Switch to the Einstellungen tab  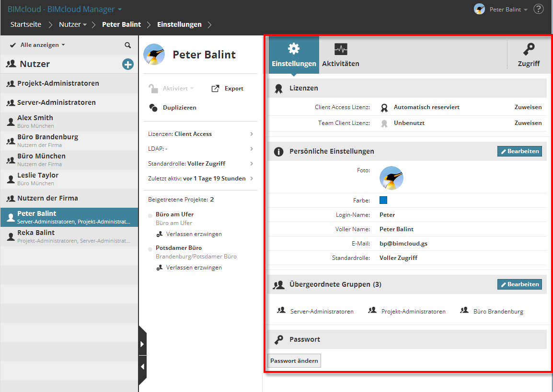coord(294,55)
